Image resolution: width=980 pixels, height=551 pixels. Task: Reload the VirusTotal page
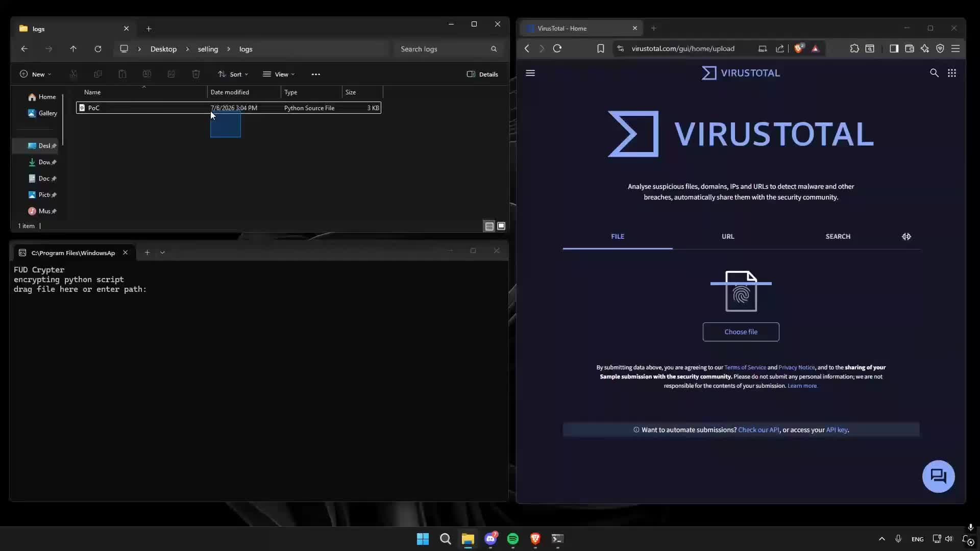(557, 48)
